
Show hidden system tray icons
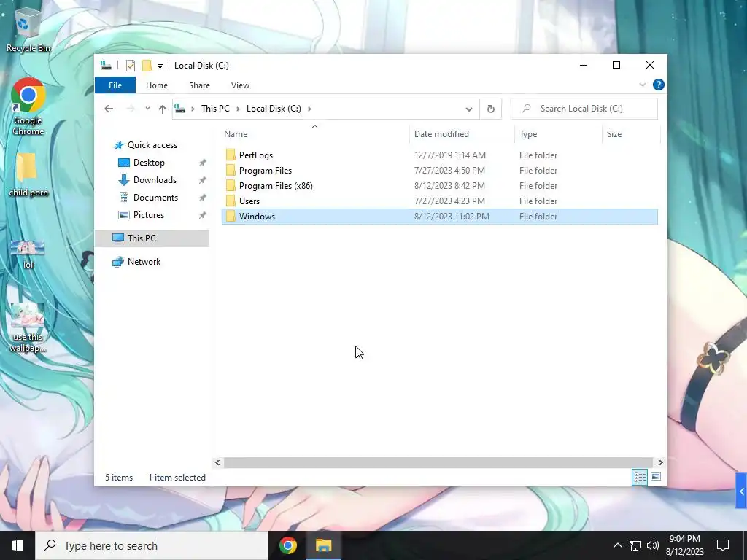617,545
